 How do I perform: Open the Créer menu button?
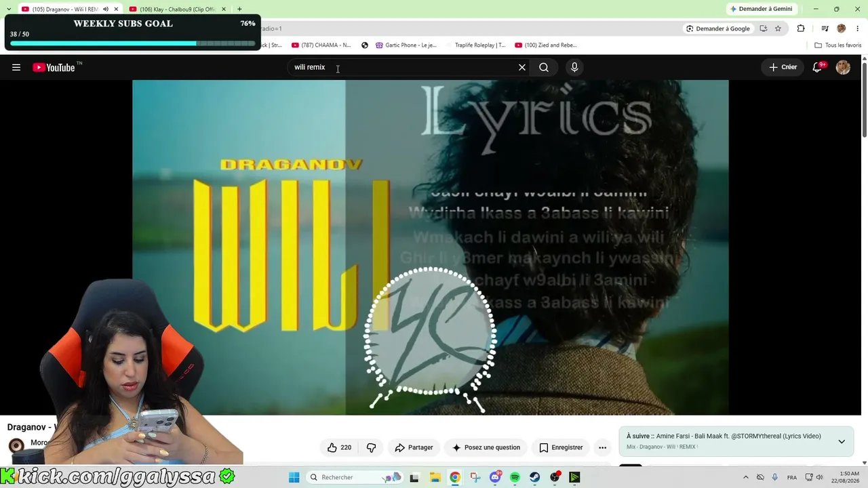click(783, 67)
